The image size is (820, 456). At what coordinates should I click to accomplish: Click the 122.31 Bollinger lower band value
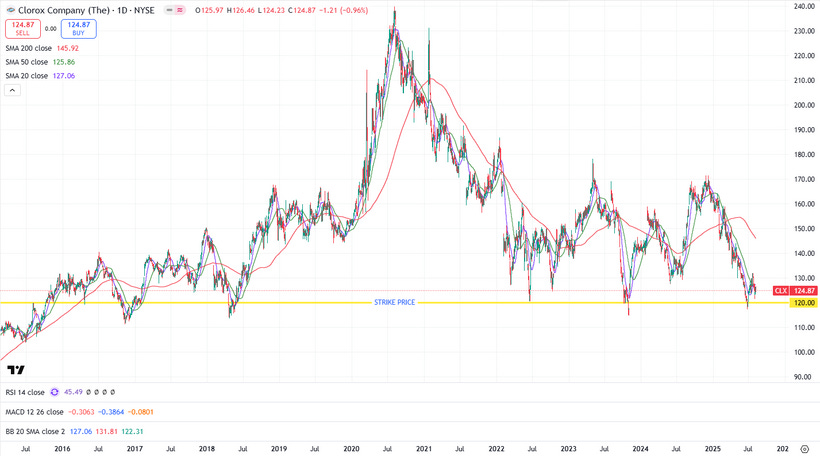pos(132,431)
